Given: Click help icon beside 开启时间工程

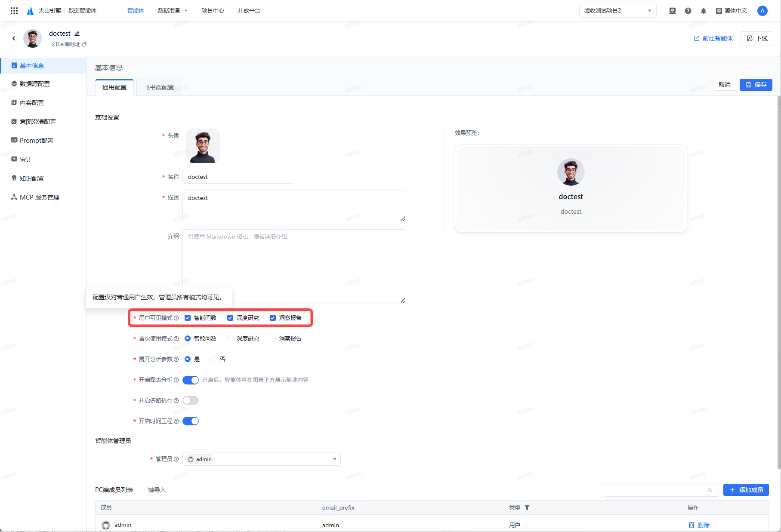Looking at the screenshot, I should (x=176, y=421).
